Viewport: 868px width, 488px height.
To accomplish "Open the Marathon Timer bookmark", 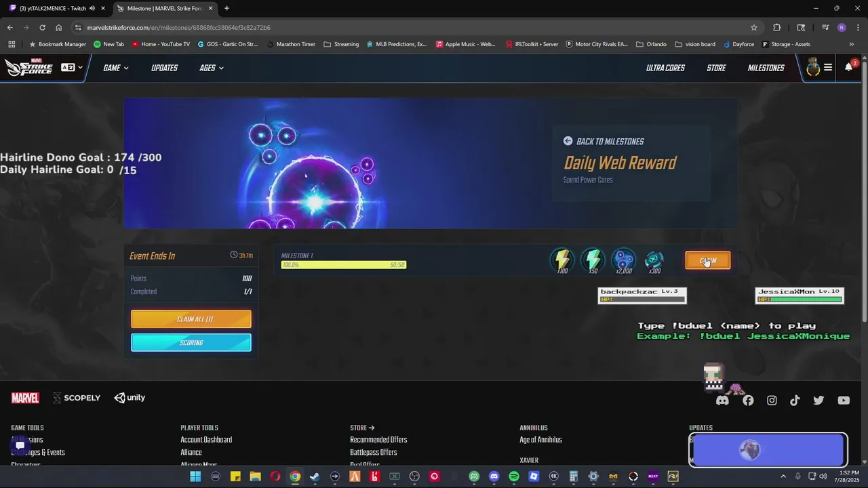I will click(291, 44).
